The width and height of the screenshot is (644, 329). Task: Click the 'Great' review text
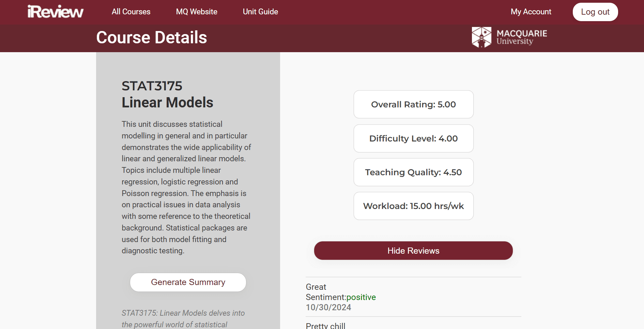click(x=316, y=287)
